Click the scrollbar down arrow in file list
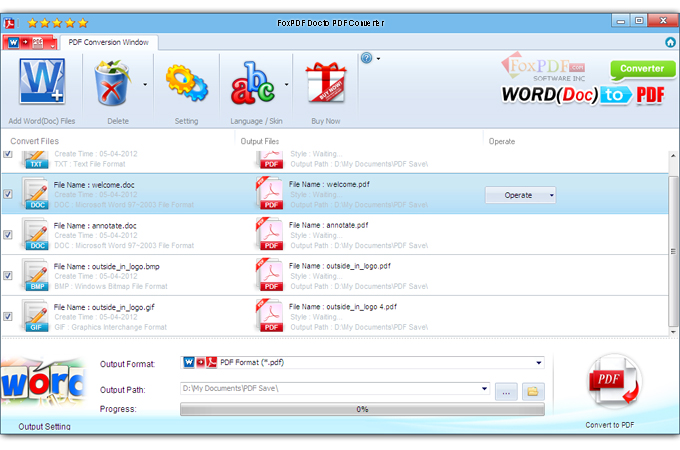This screenshot has width=680, height=450. 673,332
